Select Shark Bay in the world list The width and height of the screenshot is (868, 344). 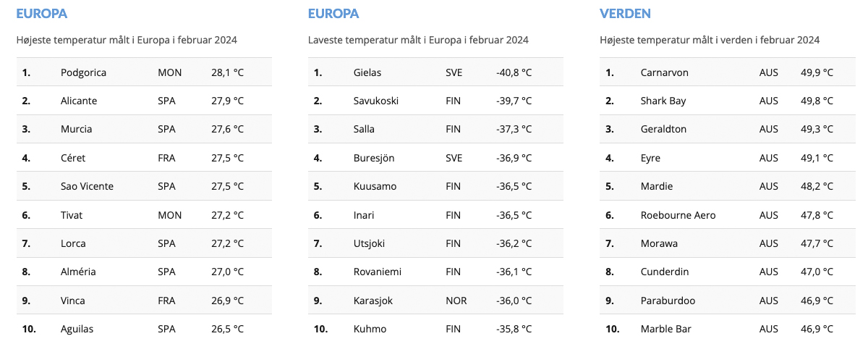[663, 101]
